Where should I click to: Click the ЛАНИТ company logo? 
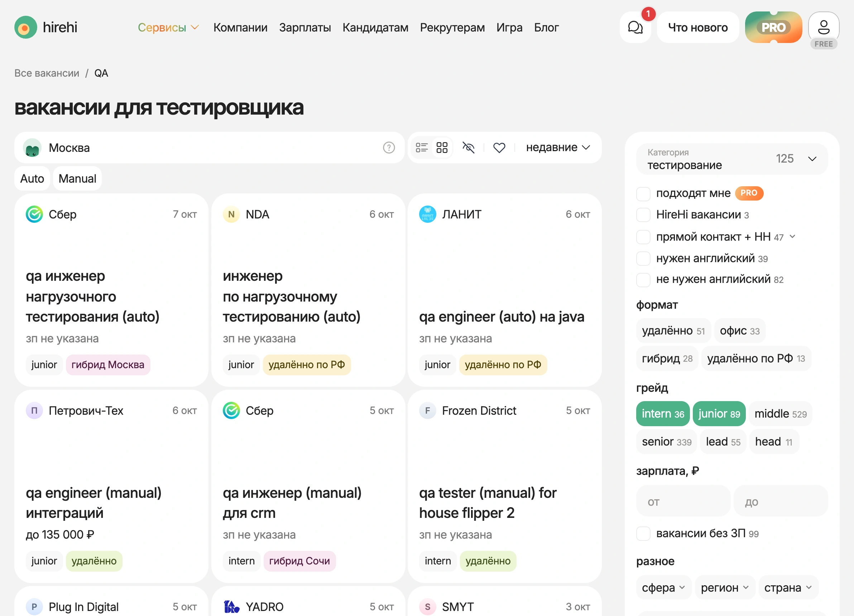[428, 214]
